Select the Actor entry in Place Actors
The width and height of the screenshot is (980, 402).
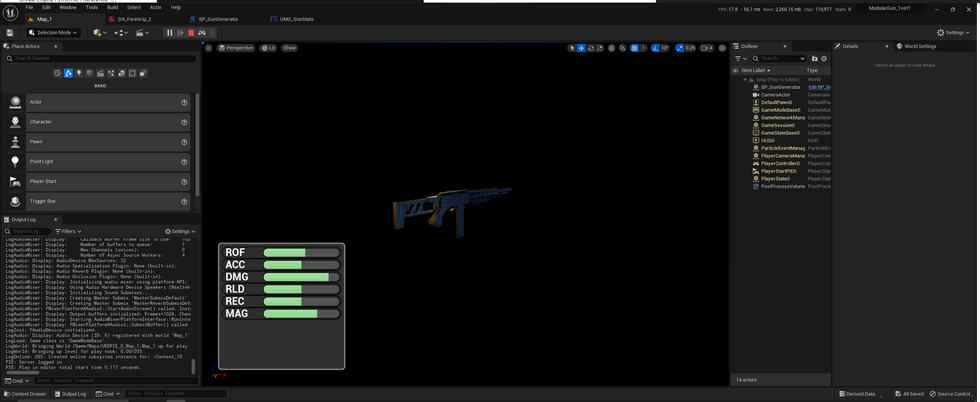point(98,102)
